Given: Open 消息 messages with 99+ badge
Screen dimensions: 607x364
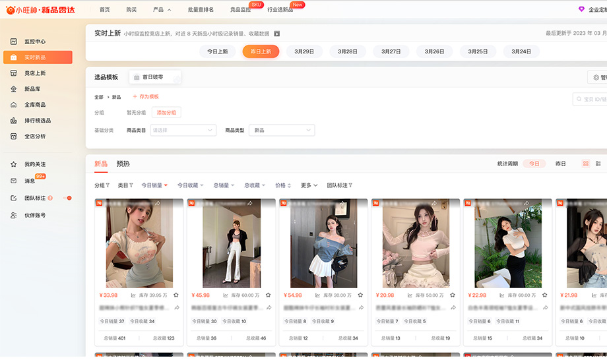Looking at the screenshot, I should pos(30,181).
